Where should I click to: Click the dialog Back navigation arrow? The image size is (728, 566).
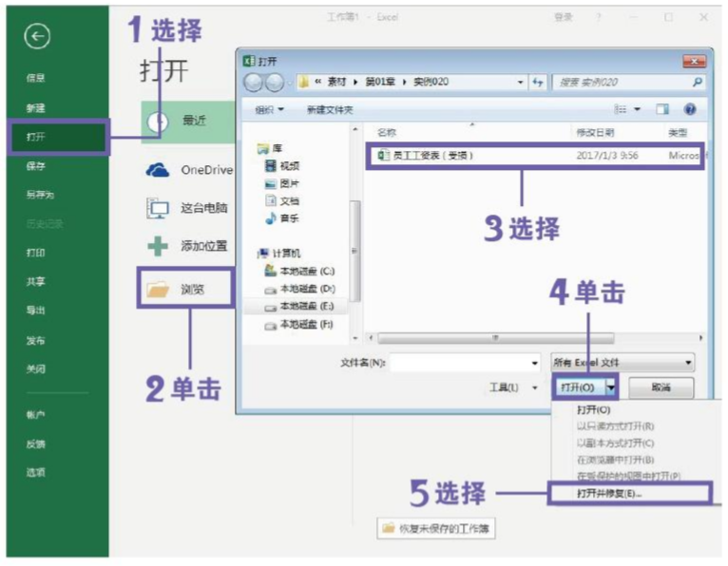tap(254, 83)
